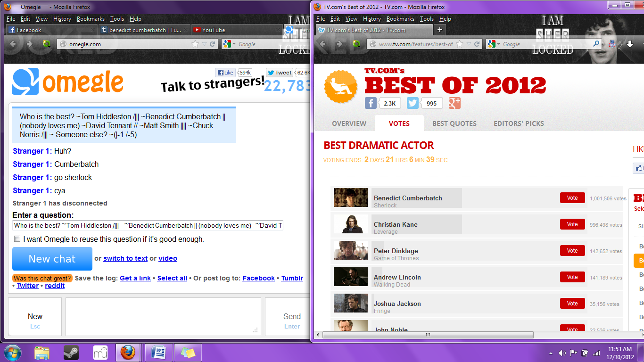This screenshot has width=644, height=362.
Task: Open Steam from the taskbar
Action: coord(71,353)
